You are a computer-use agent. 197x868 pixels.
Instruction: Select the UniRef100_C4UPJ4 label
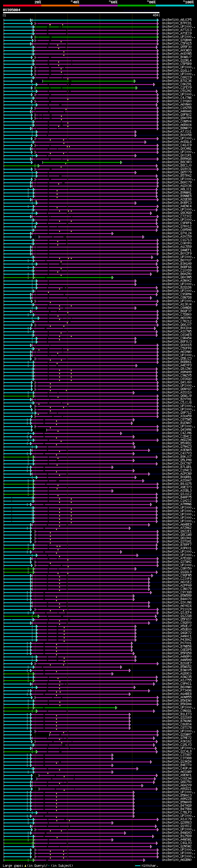[x=177, y=768]
